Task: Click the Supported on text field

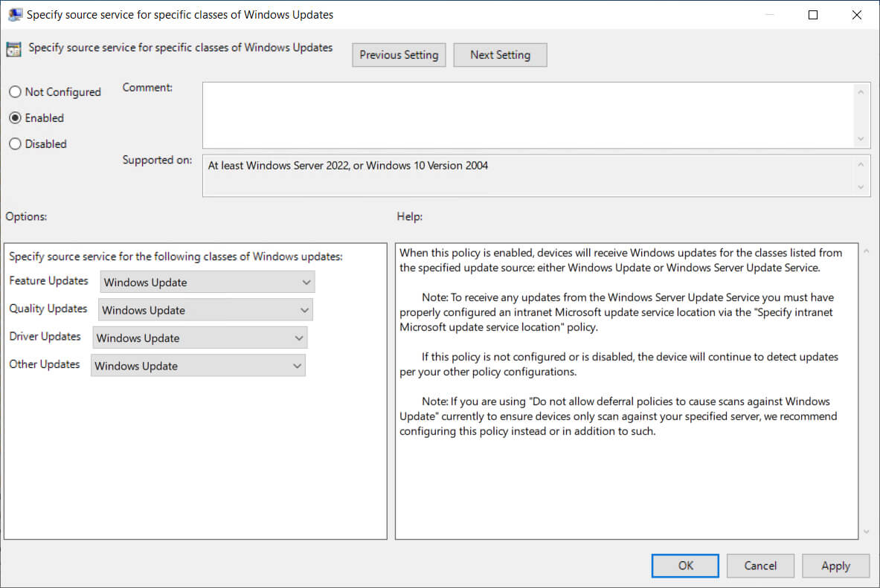Action: click(x=527, y=176)
